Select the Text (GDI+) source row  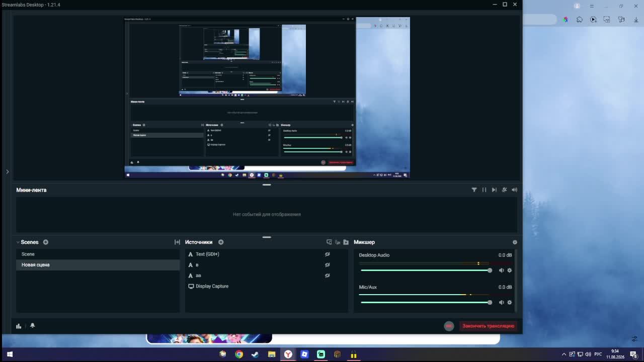pos(266,254)
